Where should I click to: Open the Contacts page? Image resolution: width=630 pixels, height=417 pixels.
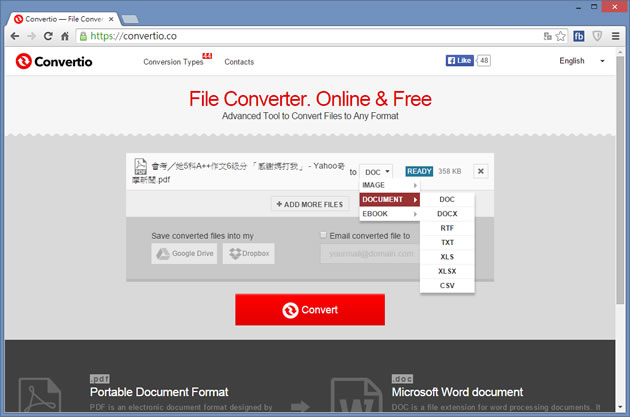pos(239,62)
